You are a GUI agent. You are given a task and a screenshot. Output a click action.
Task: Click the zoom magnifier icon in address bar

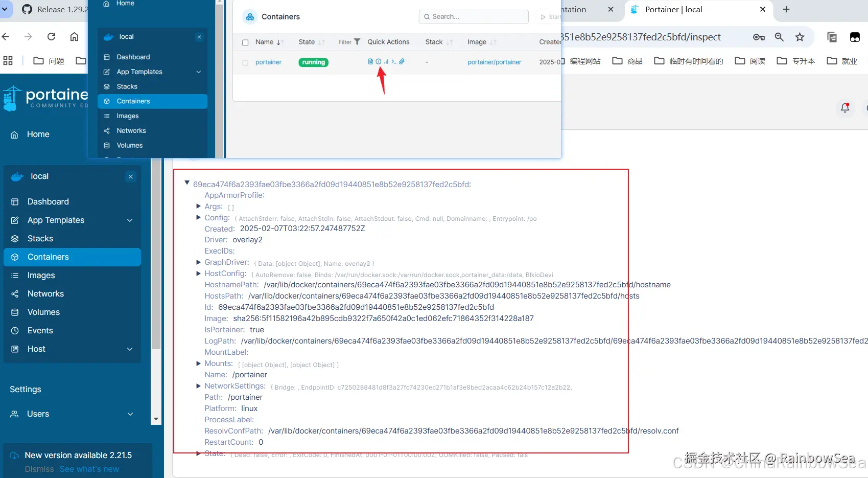point(779,37)
